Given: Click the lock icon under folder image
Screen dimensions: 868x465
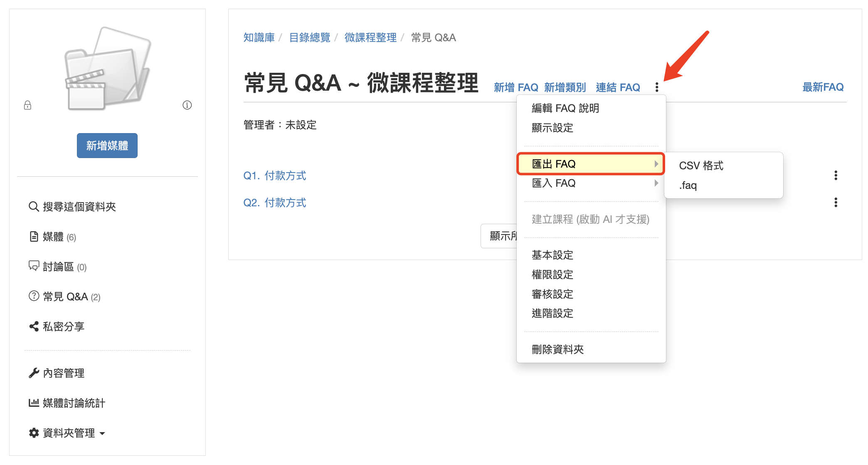Looking at the screenshot, I should coord(27,105).
